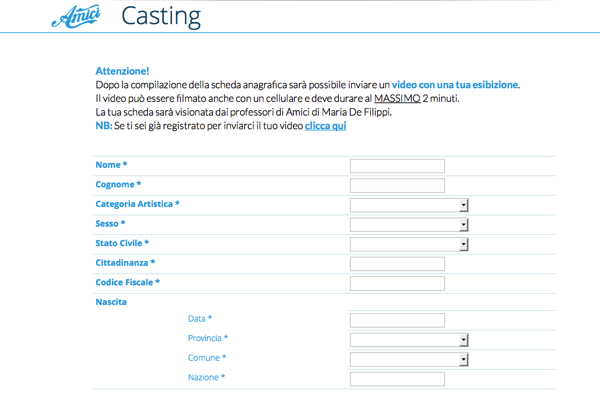Expand the Sesso dropdown

pyautogui.click(x=404, y=224)
